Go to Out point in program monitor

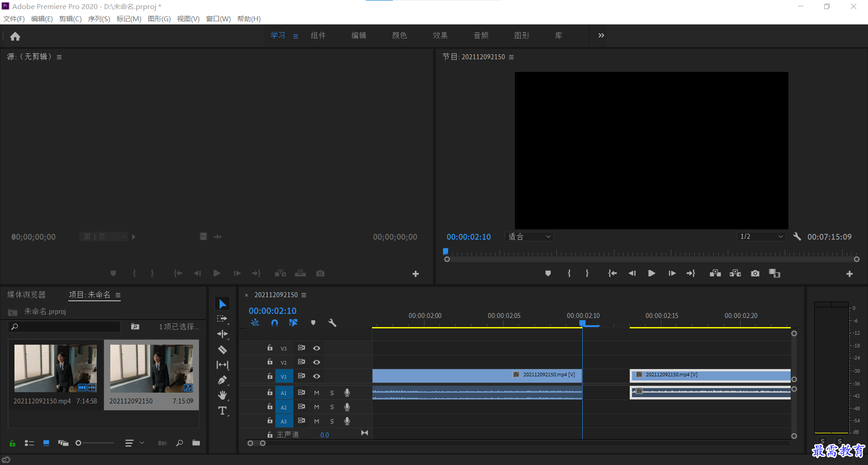click(691, 273)
